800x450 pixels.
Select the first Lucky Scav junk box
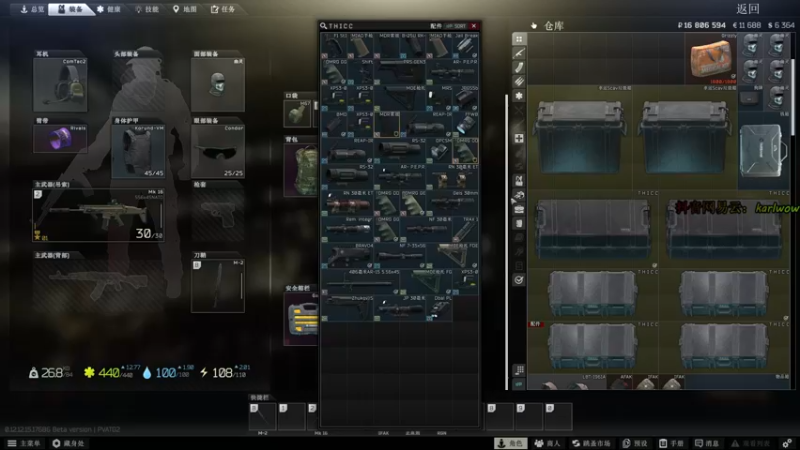click(x=580, y=138)
